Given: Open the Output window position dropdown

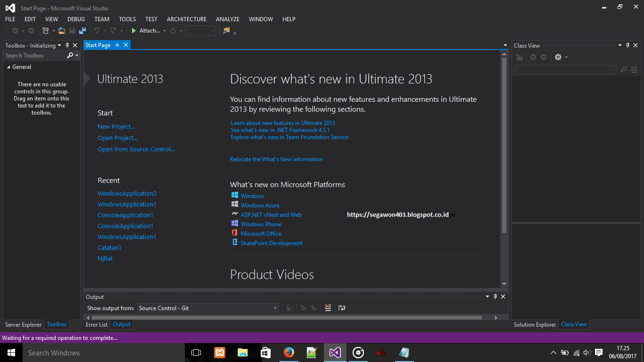Looking at the screenshot, I should pos(487,296).
